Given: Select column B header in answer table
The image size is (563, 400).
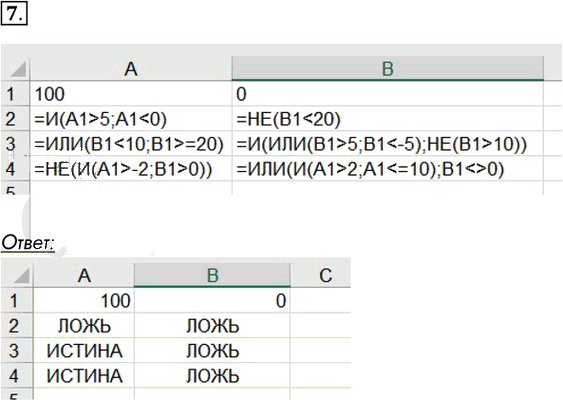Looking at the screenshot, I should (x=212, y=275).
